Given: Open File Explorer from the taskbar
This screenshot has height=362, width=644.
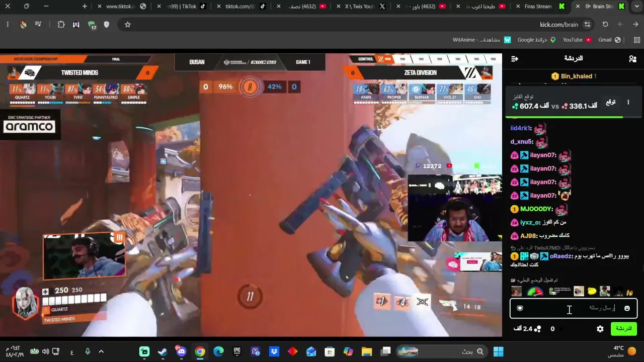Looking at the screenshot, I should (367, 351).
